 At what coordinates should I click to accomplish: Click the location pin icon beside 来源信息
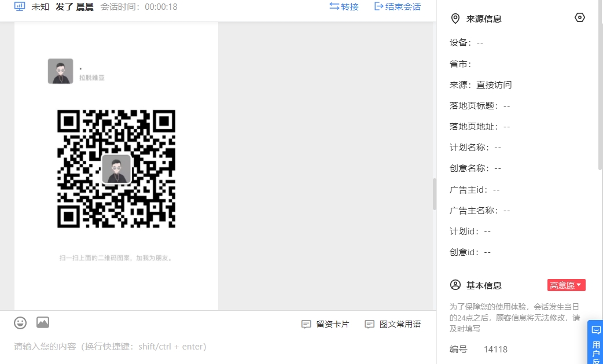[455, 19]
